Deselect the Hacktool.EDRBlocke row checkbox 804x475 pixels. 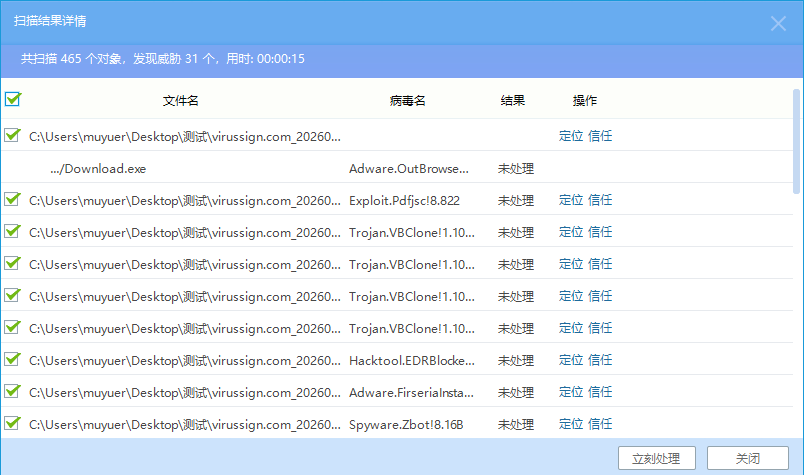[x=13, y=360]
